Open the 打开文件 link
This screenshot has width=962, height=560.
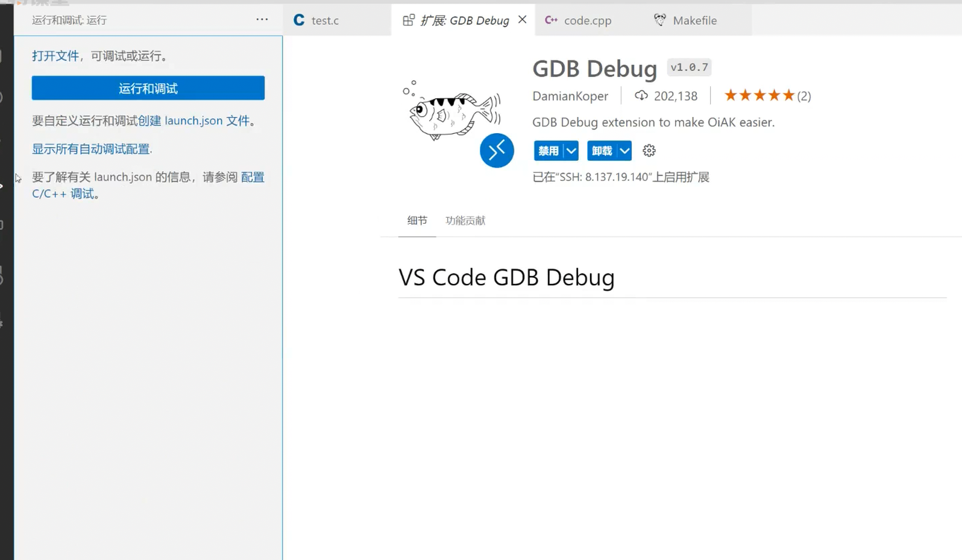(55, 56)
